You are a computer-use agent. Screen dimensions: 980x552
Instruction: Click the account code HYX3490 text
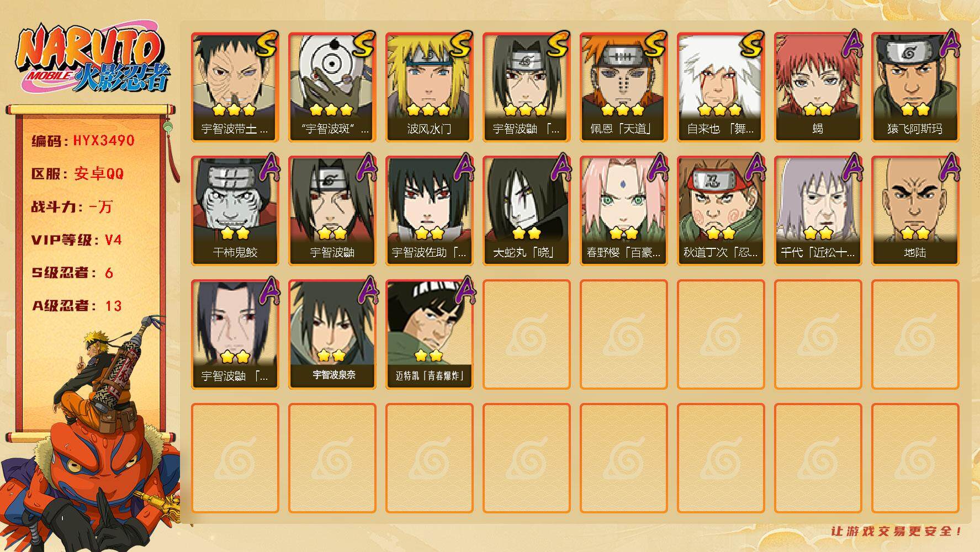coord(104,141)
